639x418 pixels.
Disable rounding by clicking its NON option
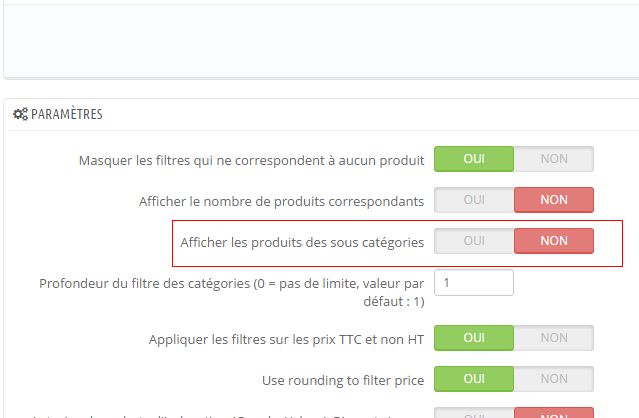(x=554, y=379)
